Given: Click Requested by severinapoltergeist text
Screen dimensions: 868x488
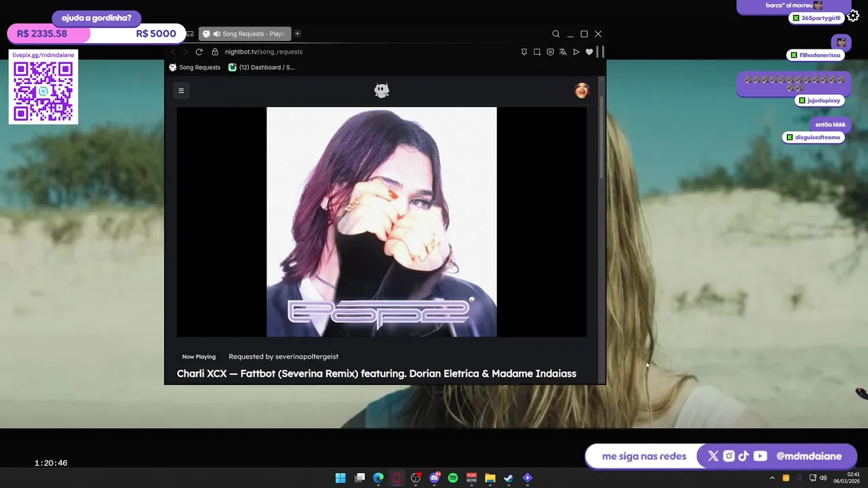Looking at the screenshot, I should click(283, 357).
